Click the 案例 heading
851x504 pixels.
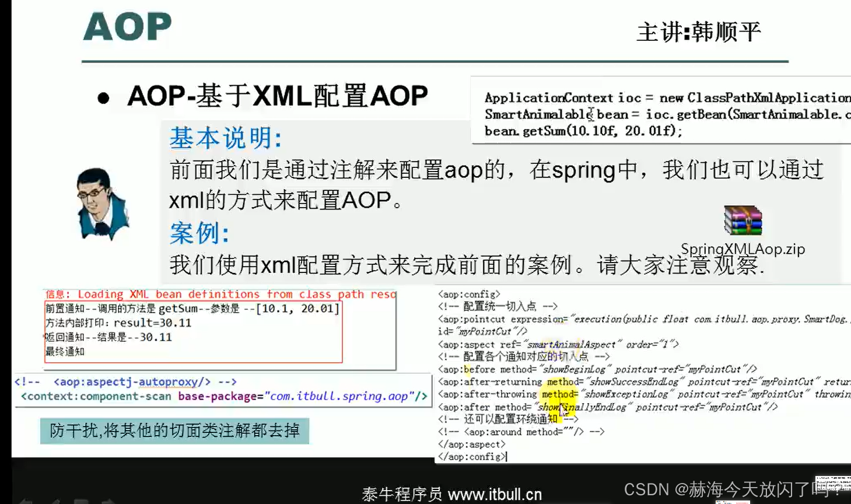pos(199,233)
